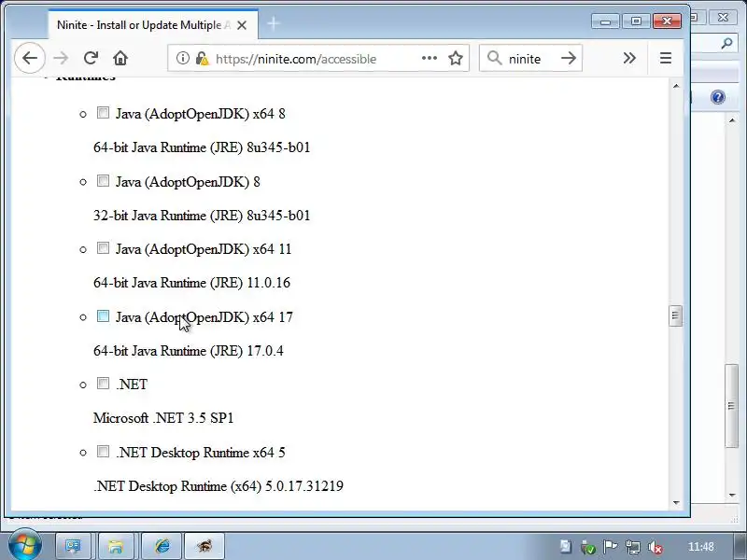This screenshot has height=560, width=747.
Task: Click the page scrollbar up arrow
Action: [x=676, y=86]
